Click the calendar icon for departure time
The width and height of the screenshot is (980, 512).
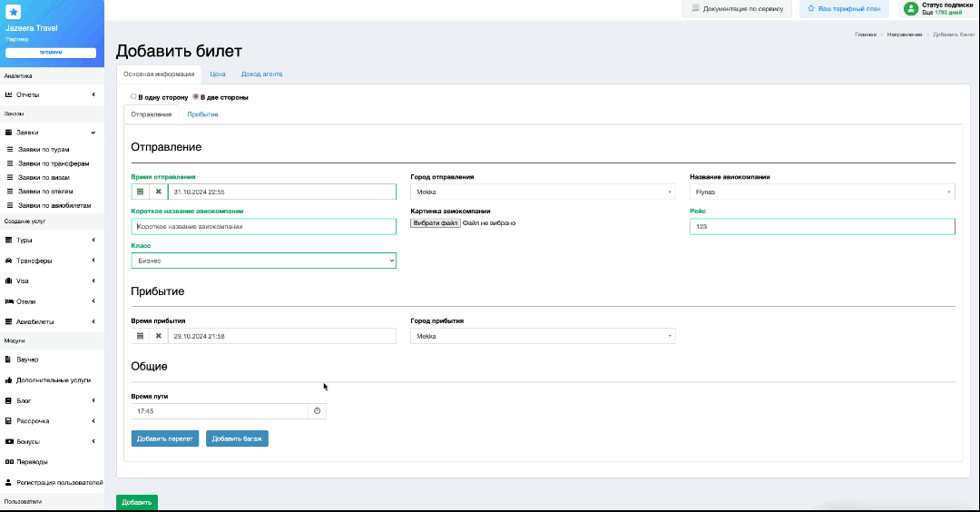pyautogui.click(x=140, y=192)
